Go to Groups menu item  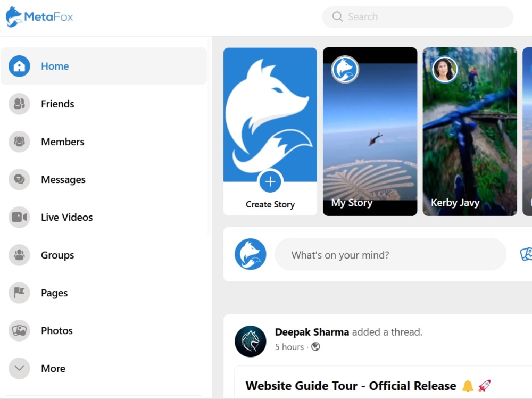[57, 255]
